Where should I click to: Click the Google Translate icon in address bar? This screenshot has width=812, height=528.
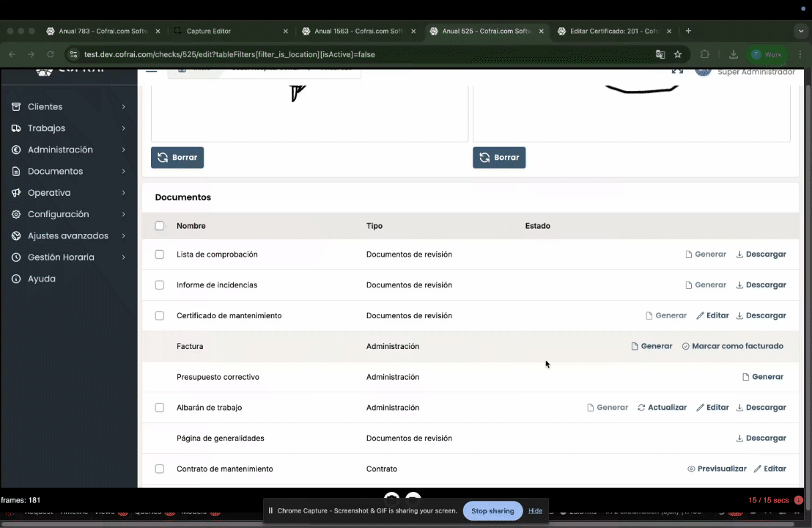(x=660, y=54)
